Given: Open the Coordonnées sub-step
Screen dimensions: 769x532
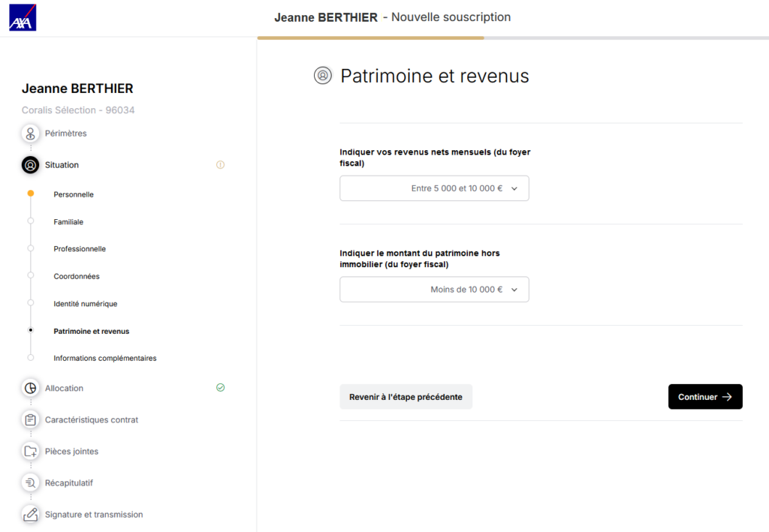Looking at the screenshot, I should [77, 276].
